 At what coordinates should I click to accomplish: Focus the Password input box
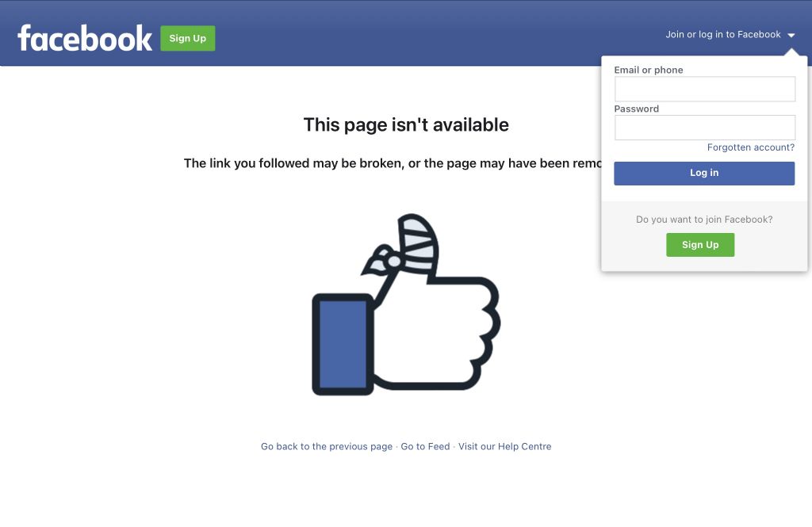(705, 128)
